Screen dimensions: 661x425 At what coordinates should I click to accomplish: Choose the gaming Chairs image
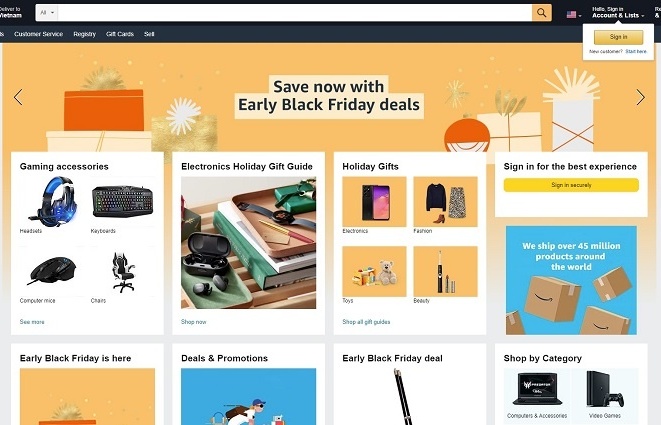123,271
